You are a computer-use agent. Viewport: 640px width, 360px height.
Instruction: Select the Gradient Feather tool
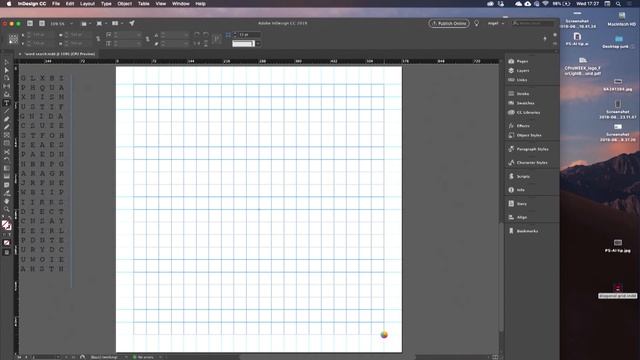coord(6,176)
